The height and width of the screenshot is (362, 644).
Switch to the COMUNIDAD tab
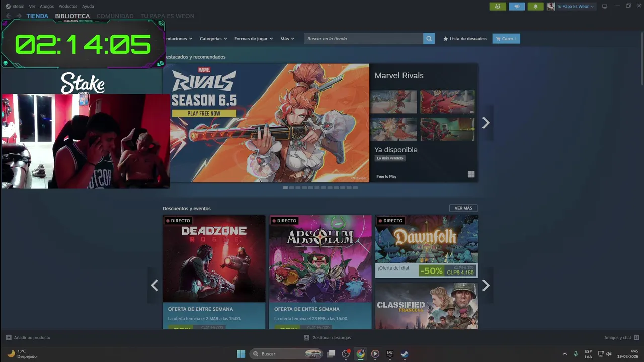click(115, 16)
